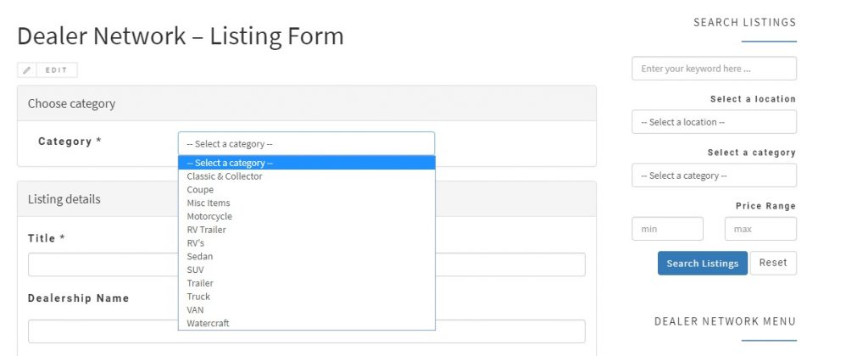Select Classic & Collector category option
The height and width of the screenshot is (356, 868).
coord(225,176)
